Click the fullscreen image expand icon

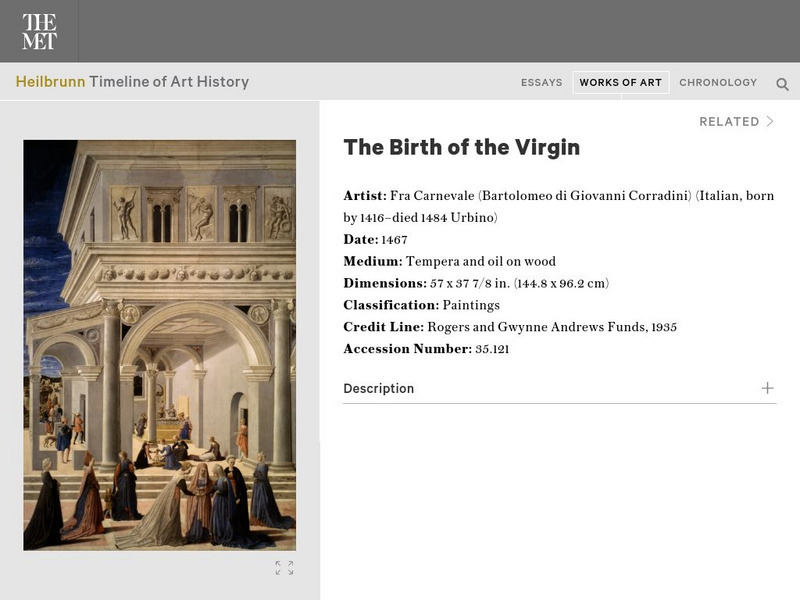point(284,568)
